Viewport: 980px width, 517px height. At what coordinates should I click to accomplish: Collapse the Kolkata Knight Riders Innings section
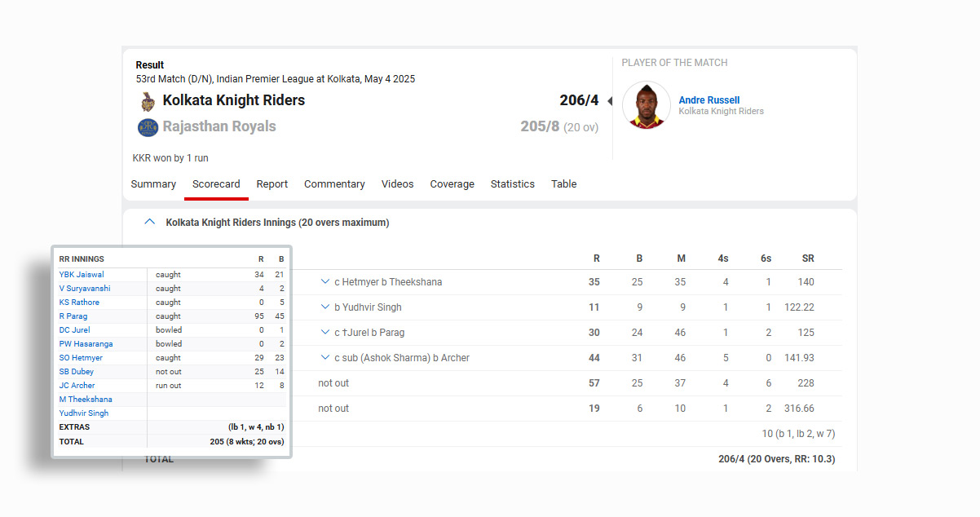149,222
